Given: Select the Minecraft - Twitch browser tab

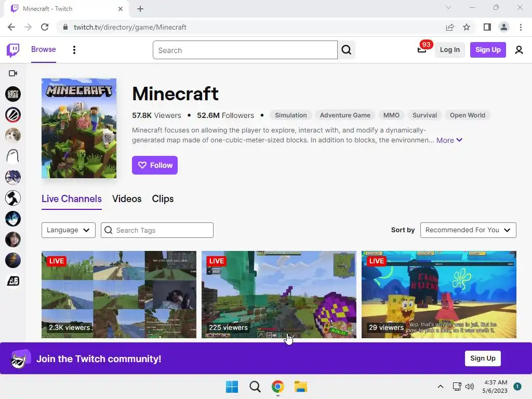Looking at the screenshot, I should (x=66, y=9).
